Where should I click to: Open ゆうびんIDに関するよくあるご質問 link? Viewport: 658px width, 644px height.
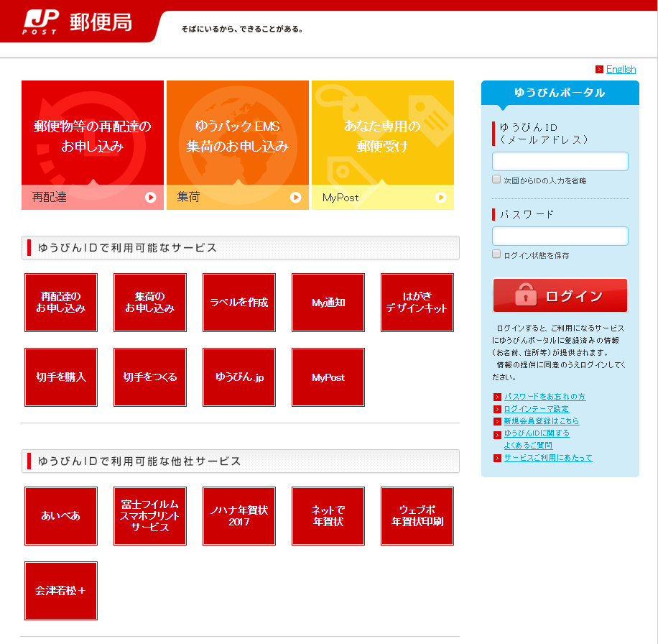point(537,439)
